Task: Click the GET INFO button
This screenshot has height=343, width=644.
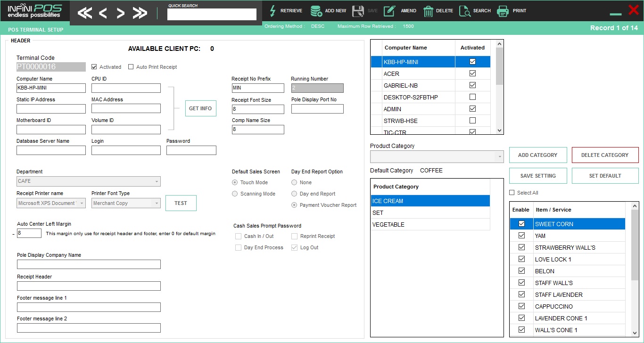Action: point(200,108)
